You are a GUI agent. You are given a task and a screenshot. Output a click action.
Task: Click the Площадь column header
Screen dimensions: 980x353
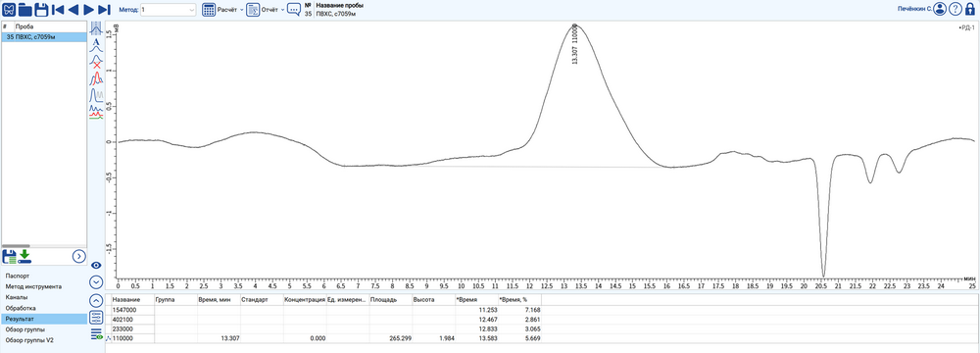(x=390, y=300)
